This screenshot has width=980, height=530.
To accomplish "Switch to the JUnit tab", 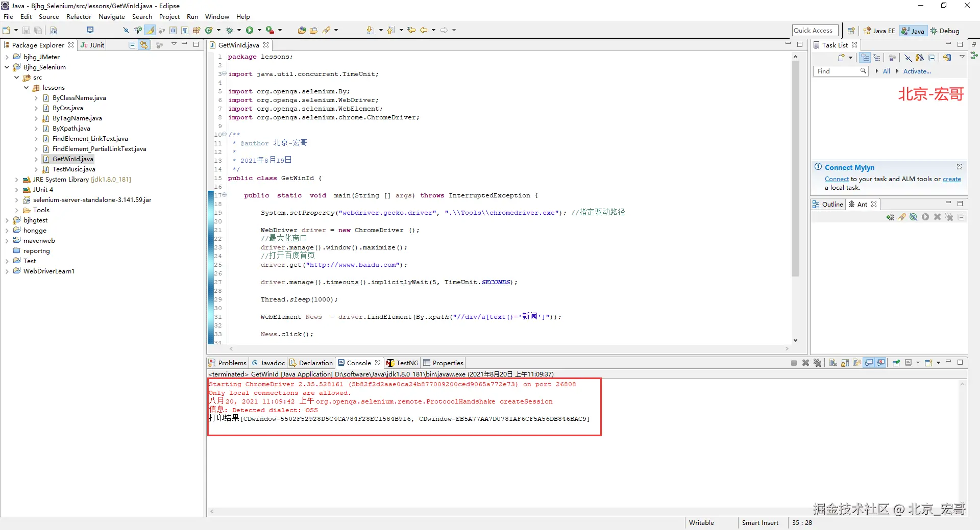I will tap(92, 45).
